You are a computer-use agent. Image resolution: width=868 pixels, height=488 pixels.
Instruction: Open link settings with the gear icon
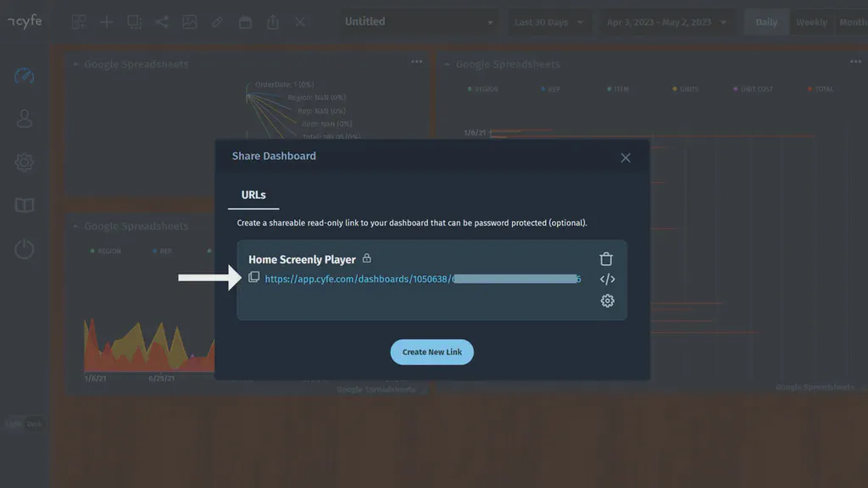point(607,301)
